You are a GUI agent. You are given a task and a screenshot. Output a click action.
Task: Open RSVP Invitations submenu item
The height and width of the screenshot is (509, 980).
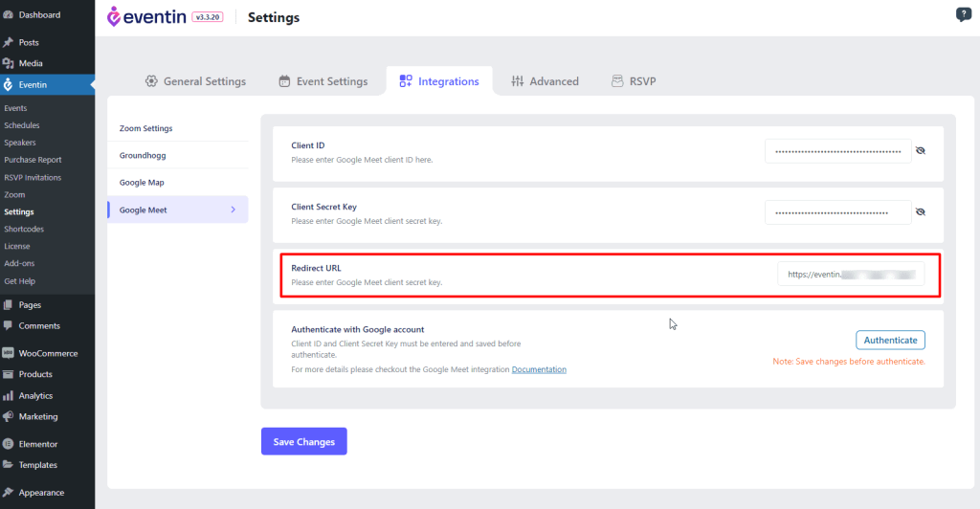pos(33,177)
